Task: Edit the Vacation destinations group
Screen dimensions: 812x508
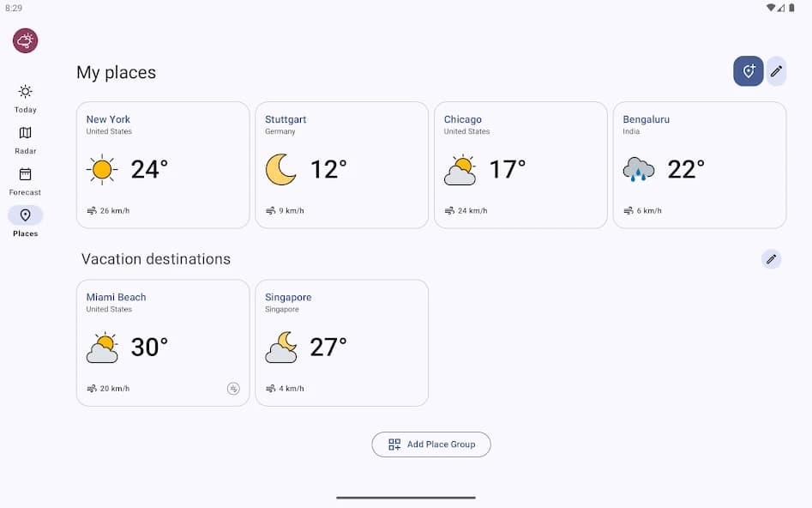Action: click(771, 258)
